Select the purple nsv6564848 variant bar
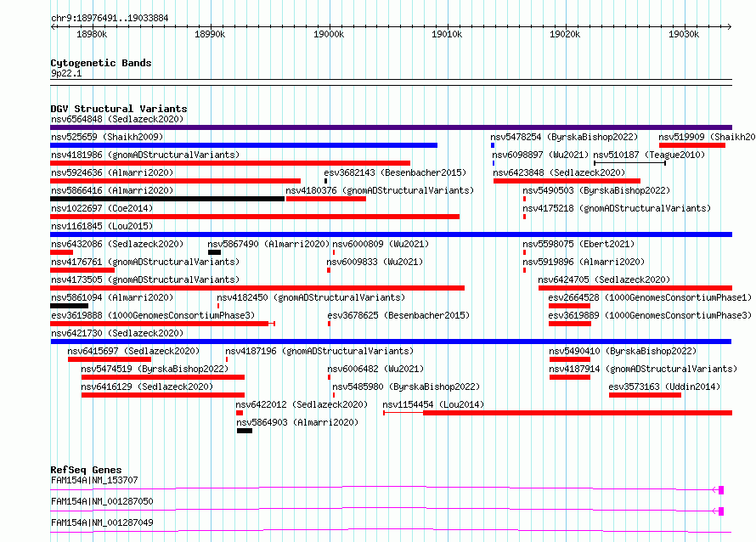 coord(391,127)
